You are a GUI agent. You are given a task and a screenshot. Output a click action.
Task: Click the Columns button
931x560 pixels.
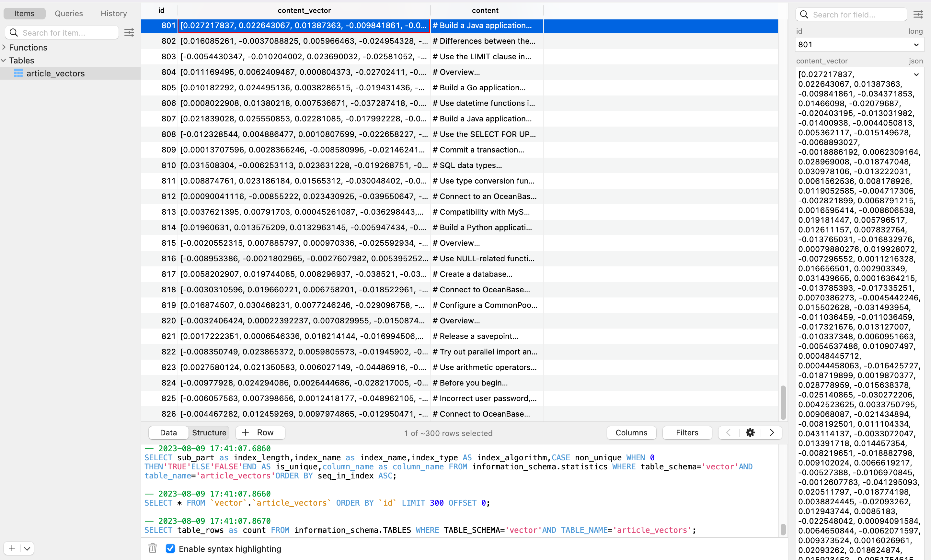pyautogui.click(x=631, y=432)
